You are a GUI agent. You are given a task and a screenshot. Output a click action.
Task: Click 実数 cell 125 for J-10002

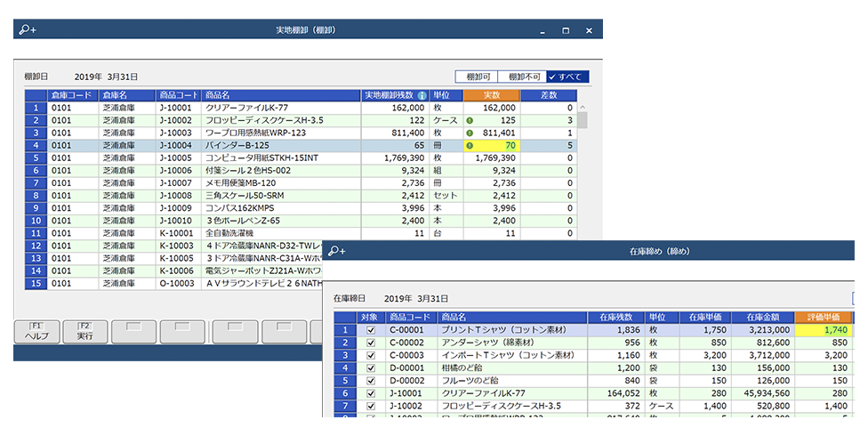point(492,120)
